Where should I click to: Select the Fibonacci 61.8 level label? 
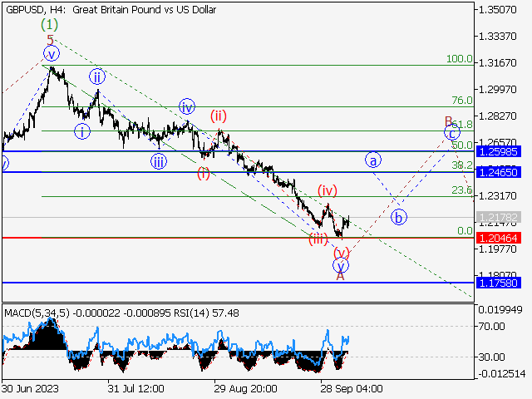pyautogui.click(x=463, y=124)
